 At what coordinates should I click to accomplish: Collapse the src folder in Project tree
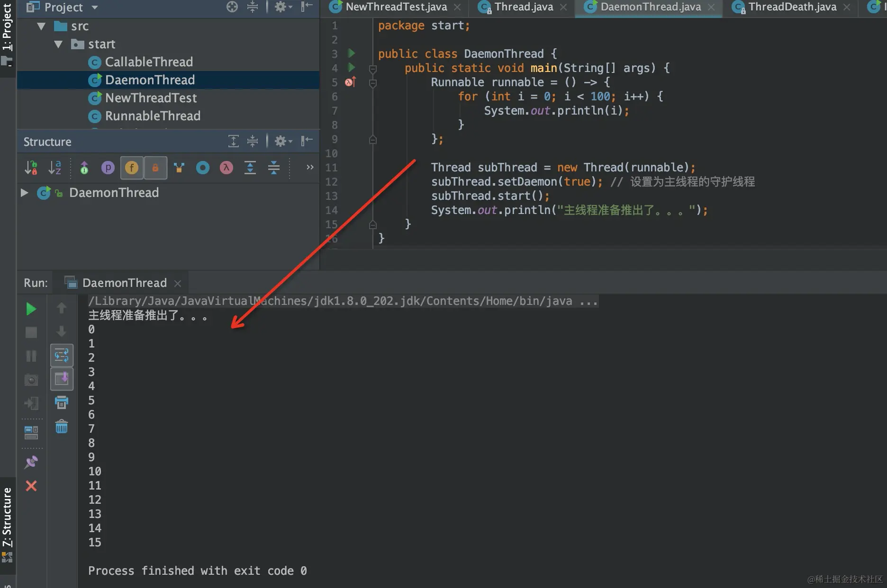[x=42, y=26]
